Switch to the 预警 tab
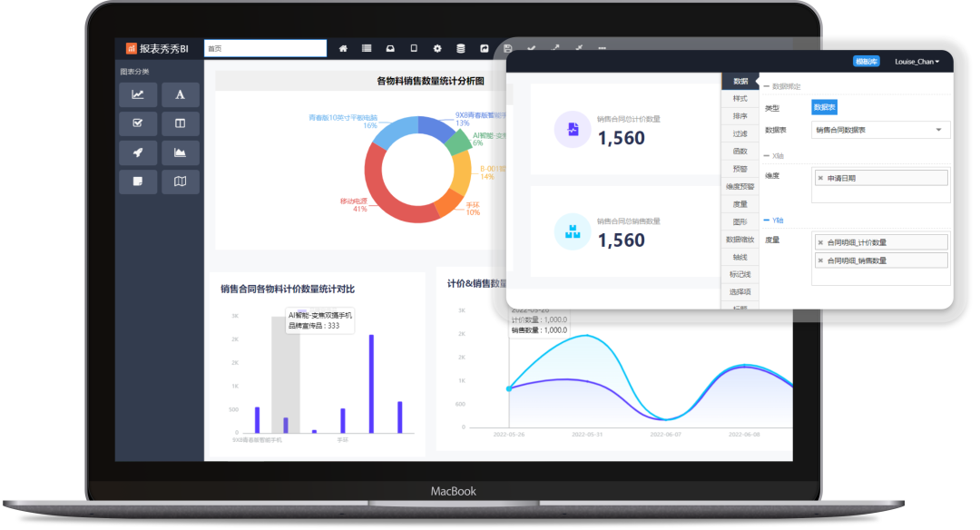This screenshot has height=530, width=980. coord(740,169)
